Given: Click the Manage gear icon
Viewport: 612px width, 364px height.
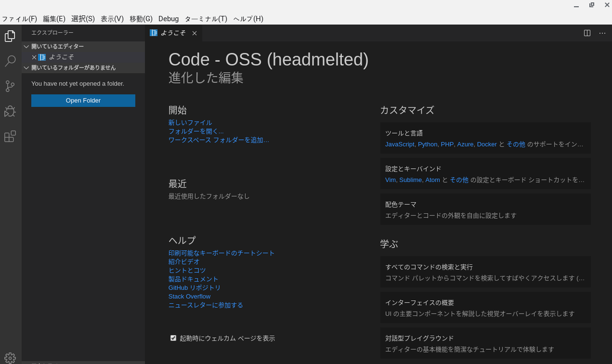Looking at the screenshot, I should (10, 358).
